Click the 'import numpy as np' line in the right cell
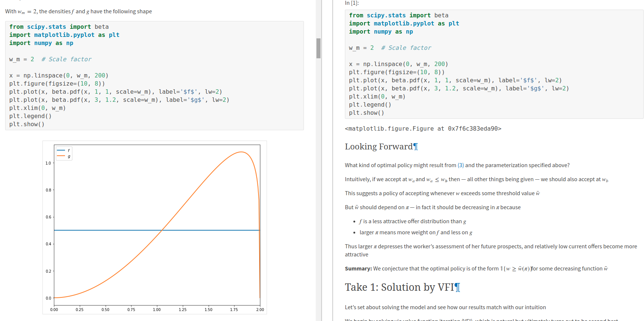Viewport: 644px width, 321px height. point(381,32)
